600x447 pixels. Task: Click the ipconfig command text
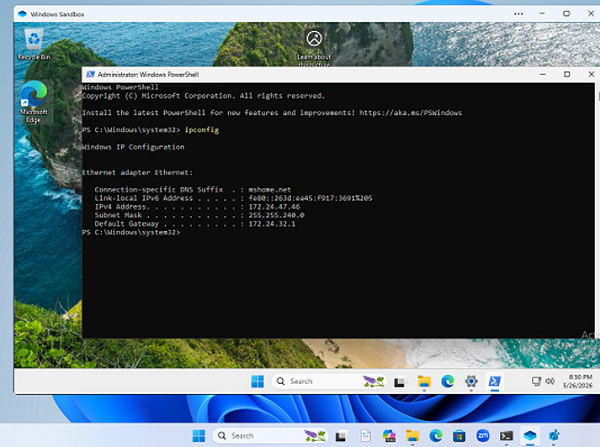click(x=202, y=130)
